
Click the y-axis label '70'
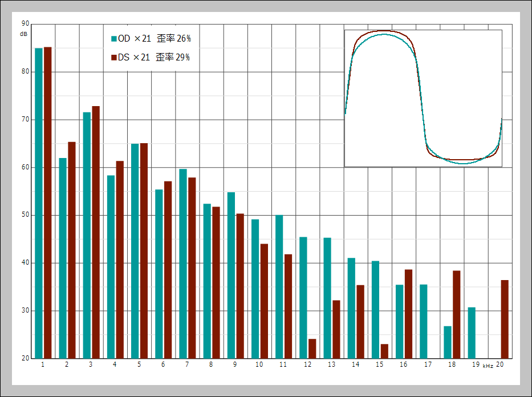[26, 119]
